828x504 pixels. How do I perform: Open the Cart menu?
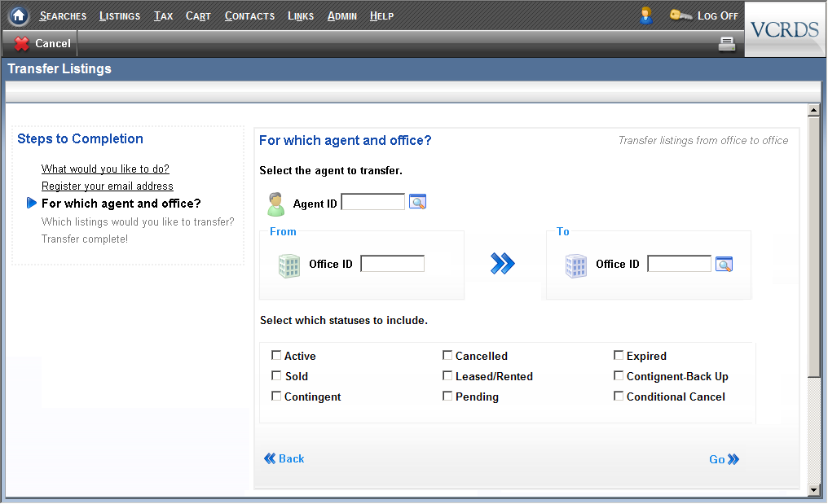pos(198,15)
